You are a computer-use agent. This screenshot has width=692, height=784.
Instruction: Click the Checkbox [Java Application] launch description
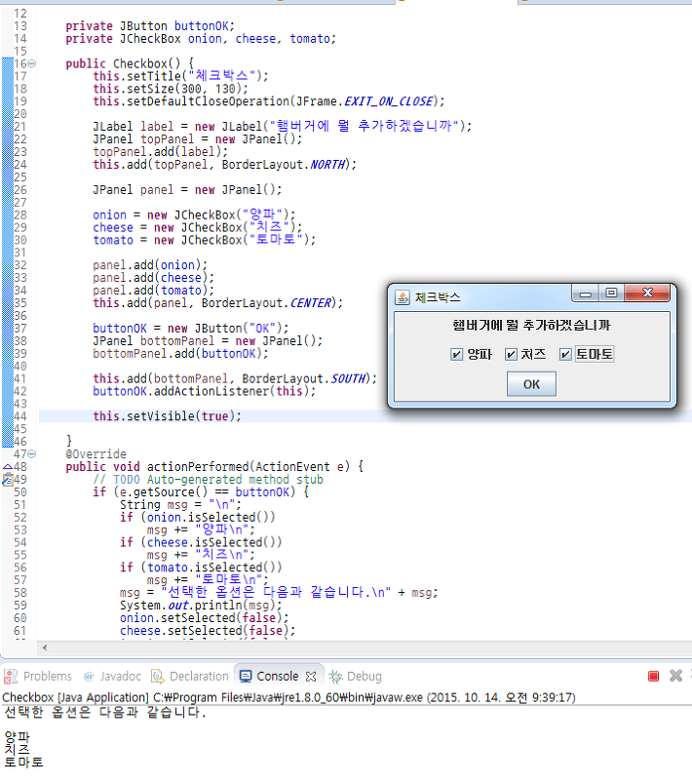coord(288,697)
